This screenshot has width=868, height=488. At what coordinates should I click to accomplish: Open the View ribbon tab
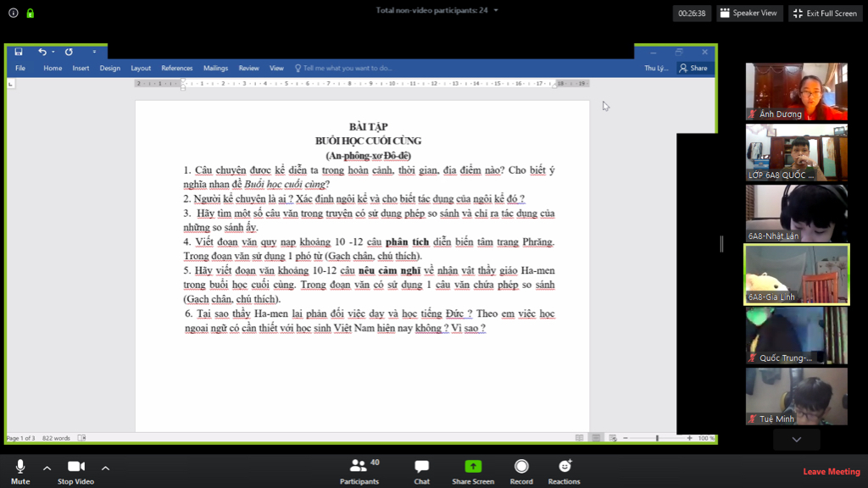pos(277,69)
